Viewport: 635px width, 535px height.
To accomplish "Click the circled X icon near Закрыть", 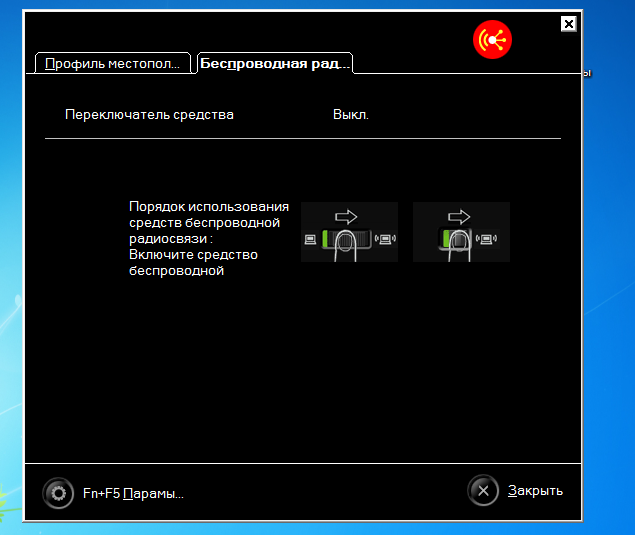I will [x=483, y=490].
